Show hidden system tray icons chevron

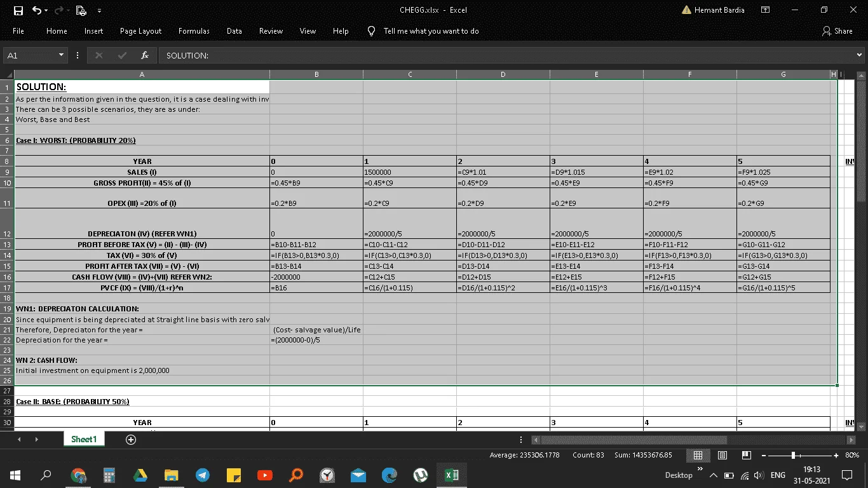point(714,475)
